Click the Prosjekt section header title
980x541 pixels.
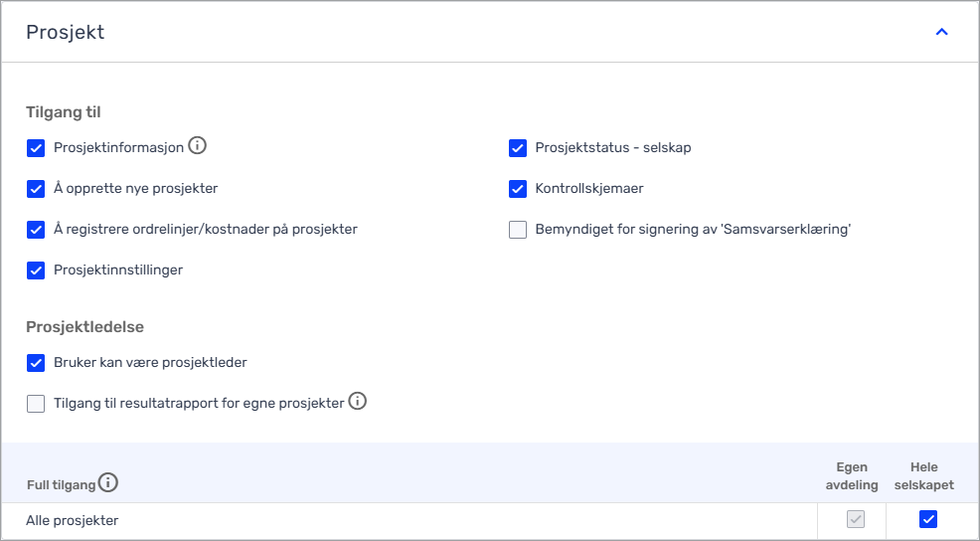66,33
